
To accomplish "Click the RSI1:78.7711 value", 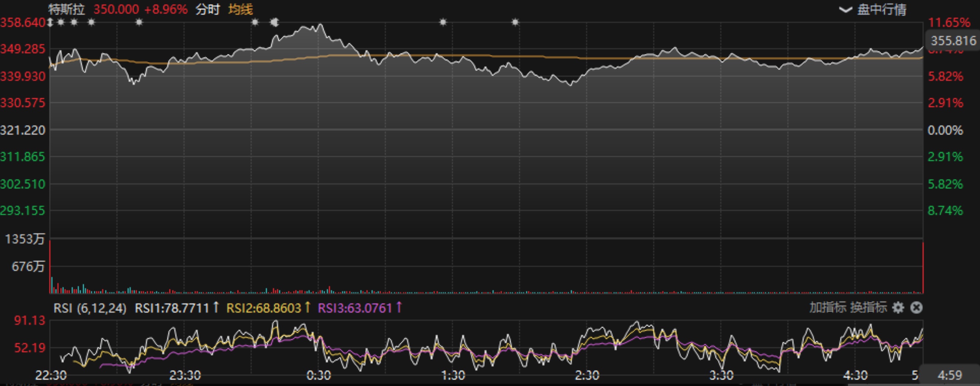I will pyautogui.click(x=172, y=308).
